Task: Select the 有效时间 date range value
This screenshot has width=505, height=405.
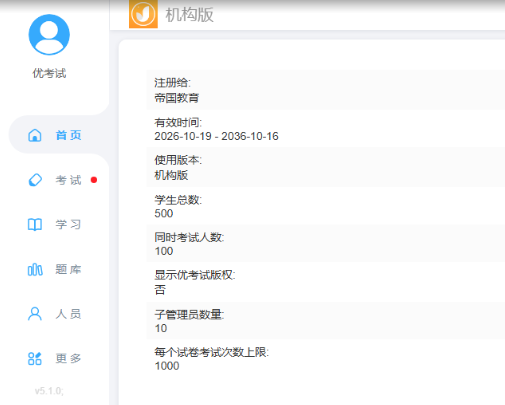Action: (x=216, y=136)
